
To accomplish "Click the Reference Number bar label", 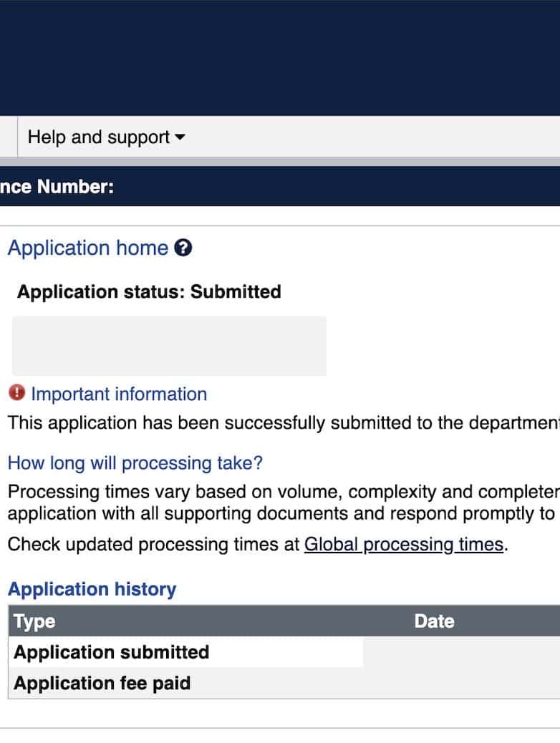I will pos(57,187).
